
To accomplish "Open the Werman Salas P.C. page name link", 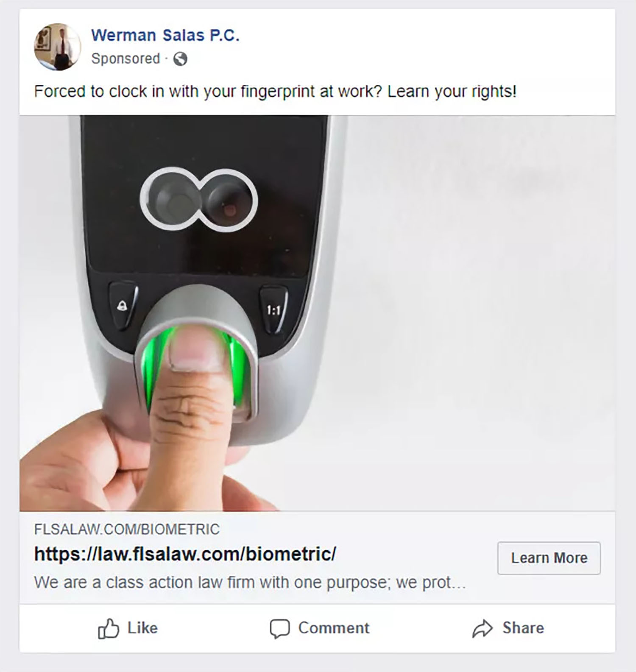I will tap(165, 36).
